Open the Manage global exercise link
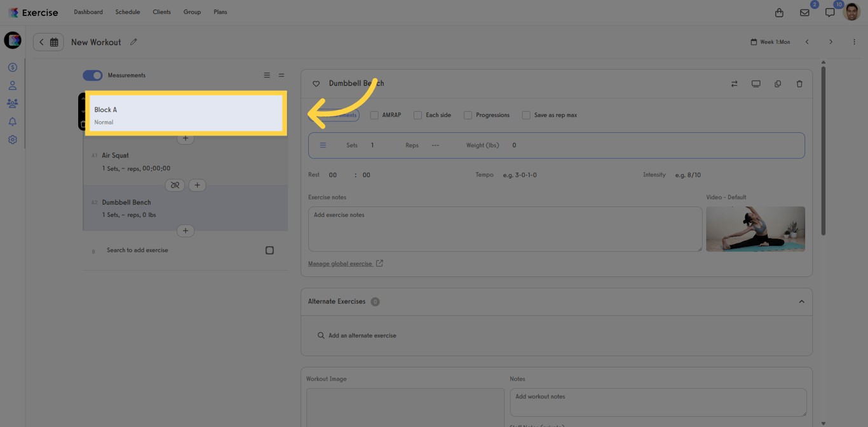The height and width of the screenshot is (427, 868). [346, 264]
